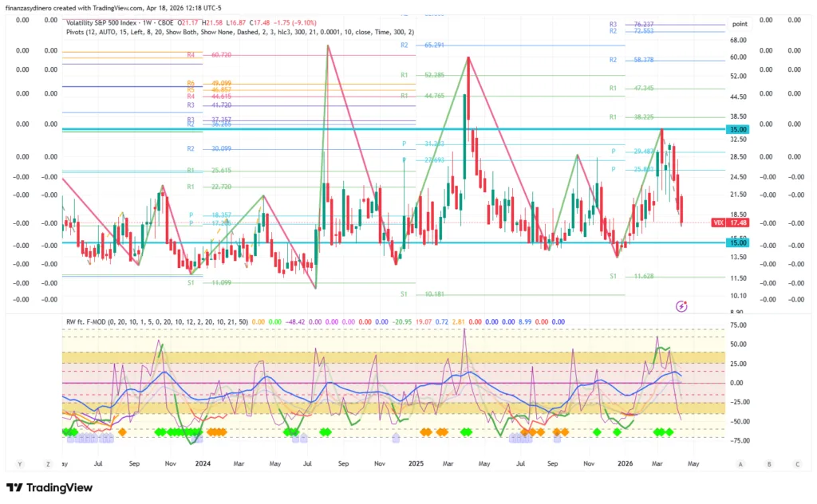817x504 pixels.
Task: Click the 2026 label on the time axis
Action: (626, 463)
